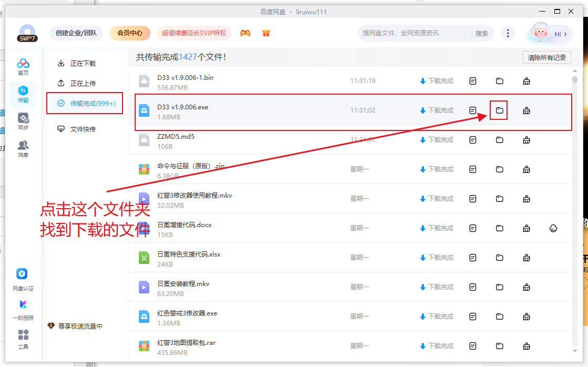Image resolution: width=588 pixels, height=367 pixels.
Task: Open folder for D33 v1.9.006-1.bin
Action: pos(499,81)
